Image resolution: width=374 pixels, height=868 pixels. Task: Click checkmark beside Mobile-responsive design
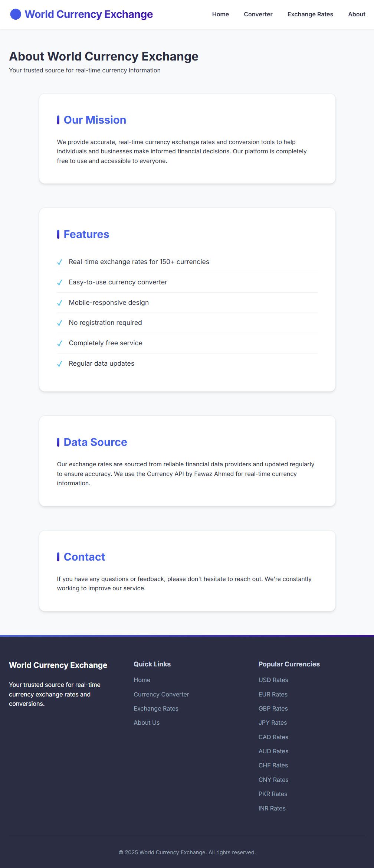coord(60,303)
